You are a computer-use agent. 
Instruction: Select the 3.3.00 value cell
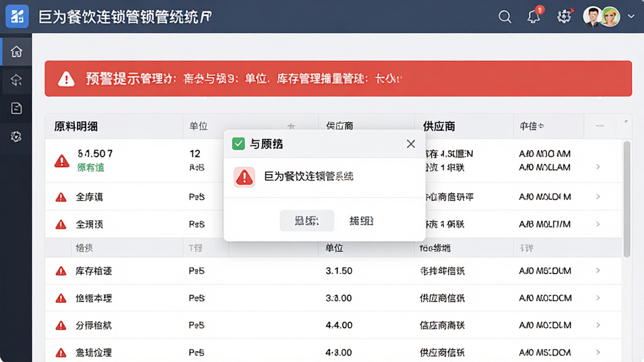339,298
